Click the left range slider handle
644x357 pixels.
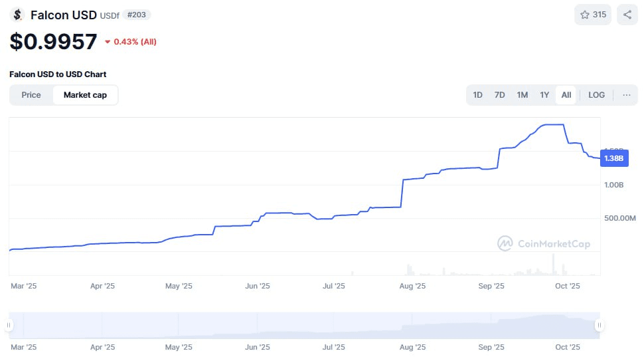click(x=9, y=325)
